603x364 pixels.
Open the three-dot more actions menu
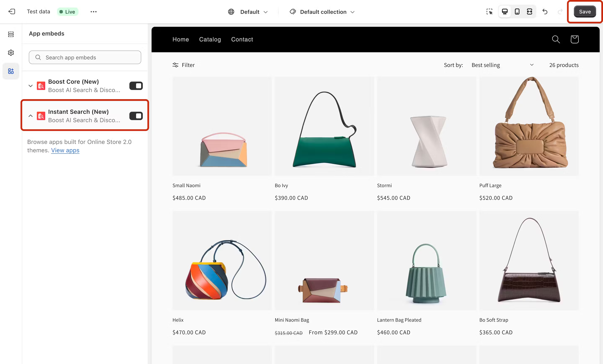93,12
